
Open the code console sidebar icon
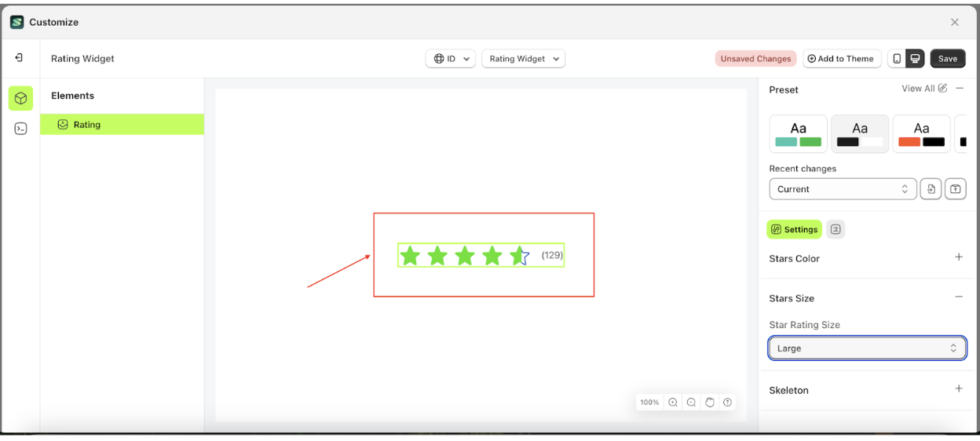[x=21, y=129]
